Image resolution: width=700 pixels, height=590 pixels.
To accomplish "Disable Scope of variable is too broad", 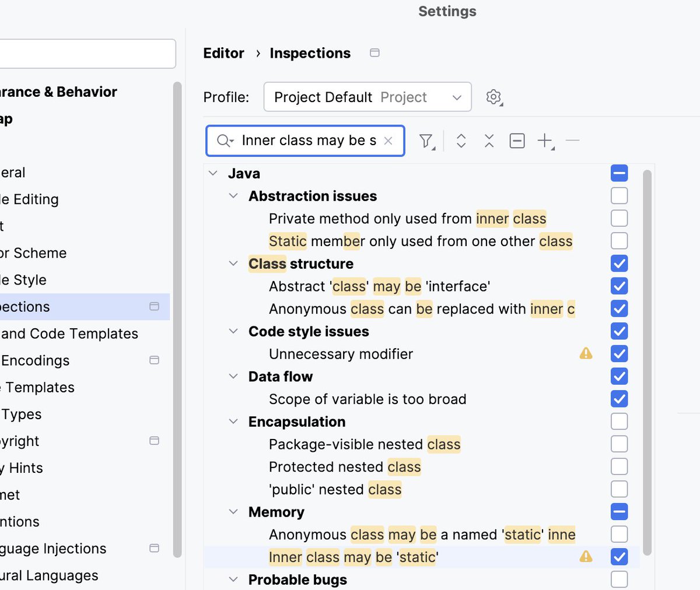I will pyautogui.click(x=619, y=399).
